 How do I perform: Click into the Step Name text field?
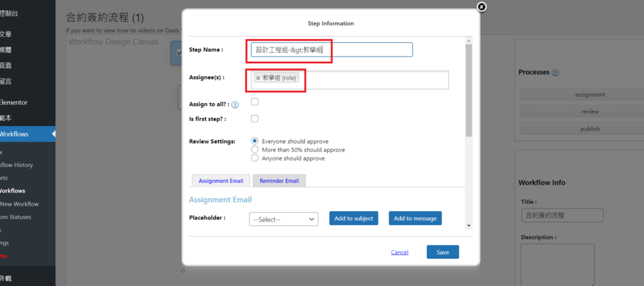(x=365, y=50)
